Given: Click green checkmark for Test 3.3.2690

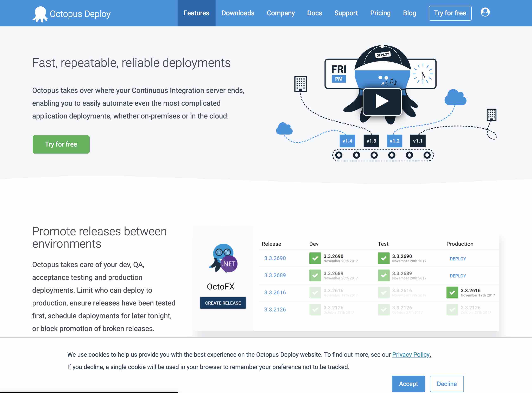Looking at the screenshot, I should 384,258.
